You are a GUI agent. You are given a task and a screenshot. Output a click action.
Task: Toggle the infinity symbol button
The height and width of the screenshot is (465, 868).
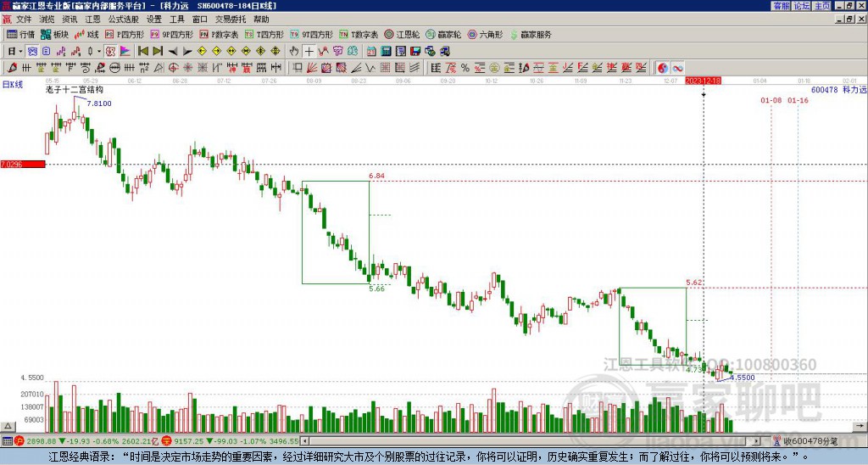(x=677, y=68)
